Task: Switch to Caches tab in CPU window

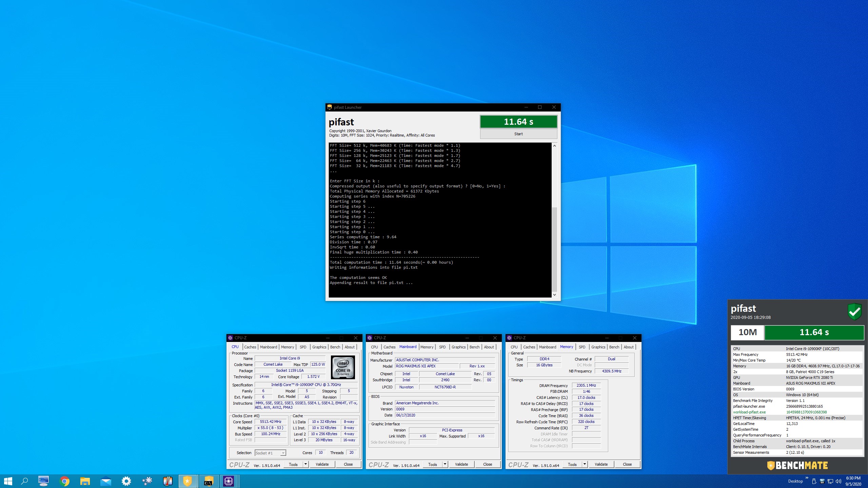Action: tap(250, 347)
